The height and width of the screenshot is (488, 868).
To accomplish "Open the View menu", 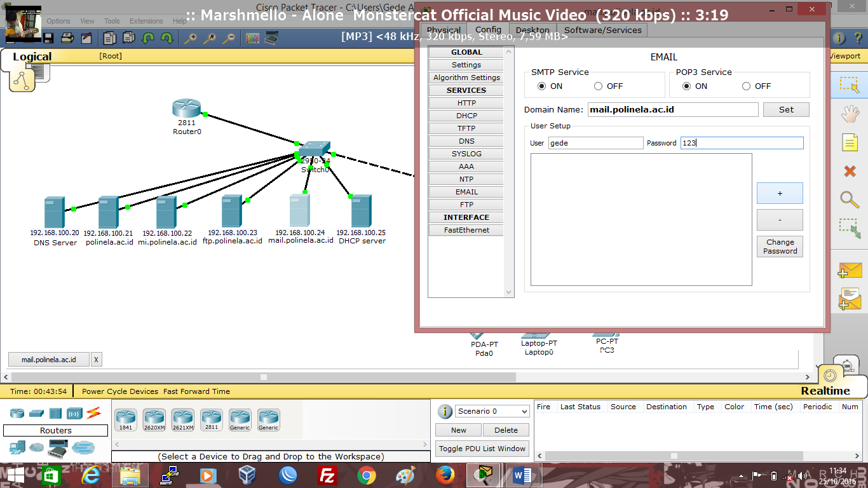I will point(87,21).
